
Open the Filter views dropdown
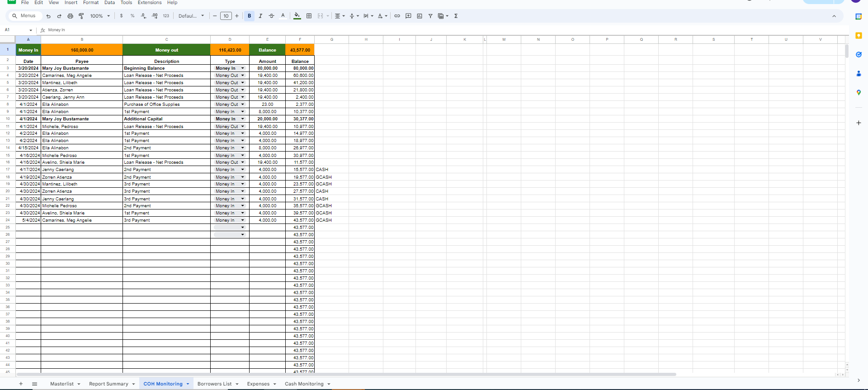coord(443,16)
